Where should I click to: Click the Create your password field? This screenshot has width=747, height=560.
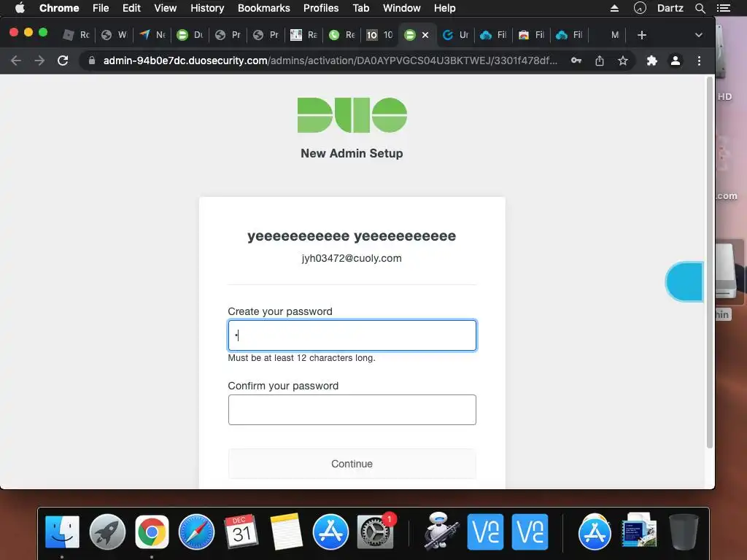352,335
